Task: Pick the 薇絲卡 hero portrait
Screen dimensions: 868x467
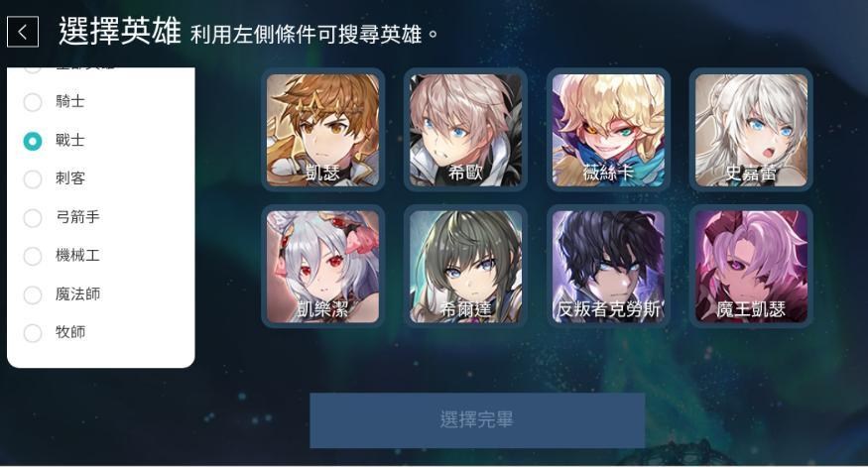Action: click(608, 130)
